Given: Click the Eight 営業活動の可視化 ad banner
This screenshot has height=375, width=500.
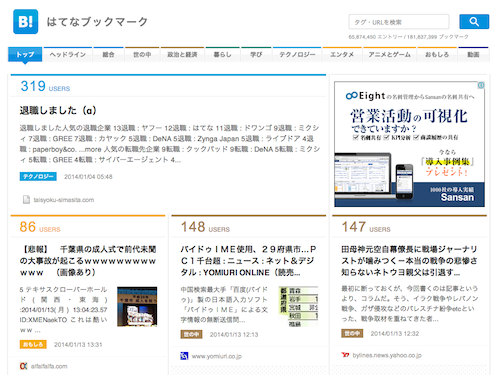Looking at the screenshot, I should click(x=409, y=144).
